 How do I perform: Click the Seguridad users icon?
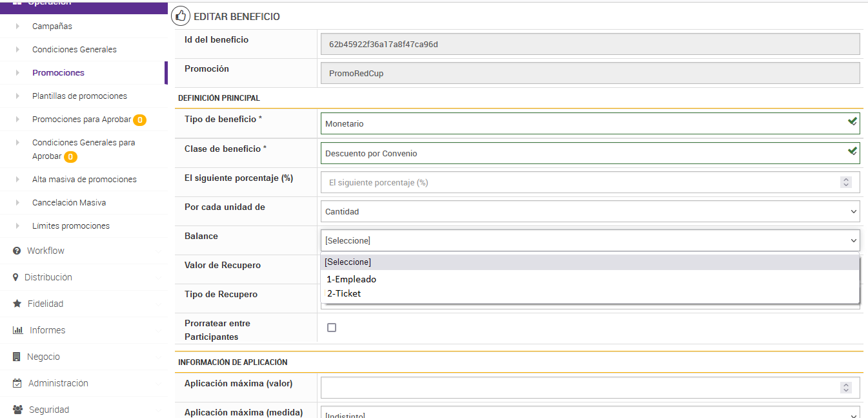point(17,410)
